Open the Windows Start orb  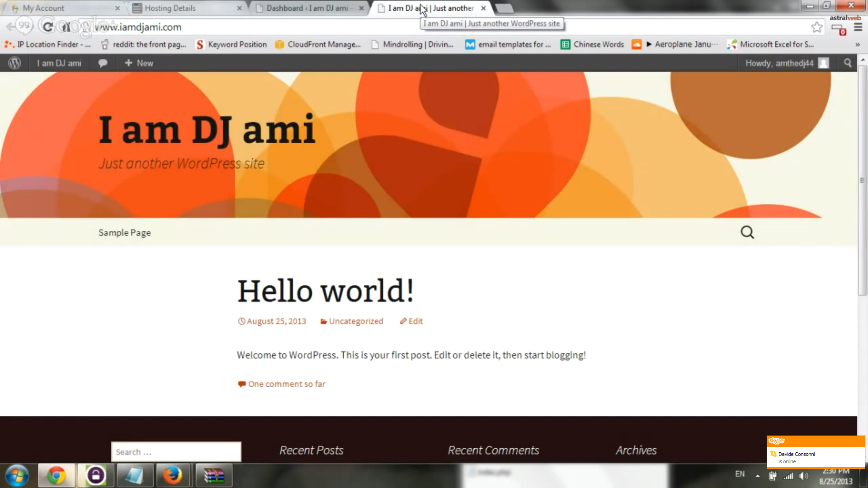pos(17,475)
